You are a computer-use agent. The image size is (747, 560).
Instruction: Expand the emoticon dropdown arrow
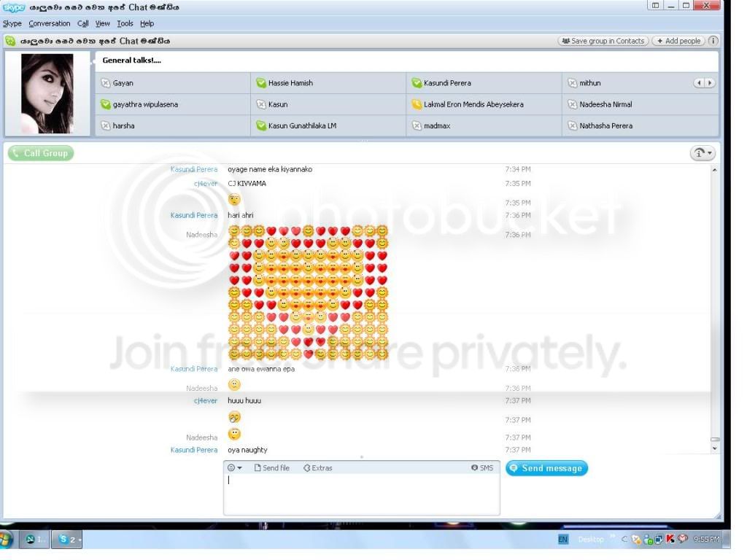(239, 467)
